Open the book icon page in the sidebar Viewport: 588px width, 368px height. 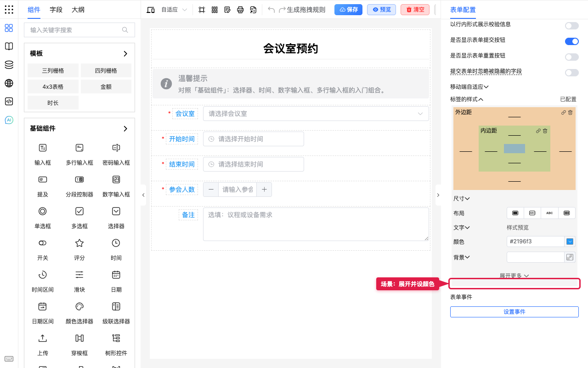click(x=9, y=46)
